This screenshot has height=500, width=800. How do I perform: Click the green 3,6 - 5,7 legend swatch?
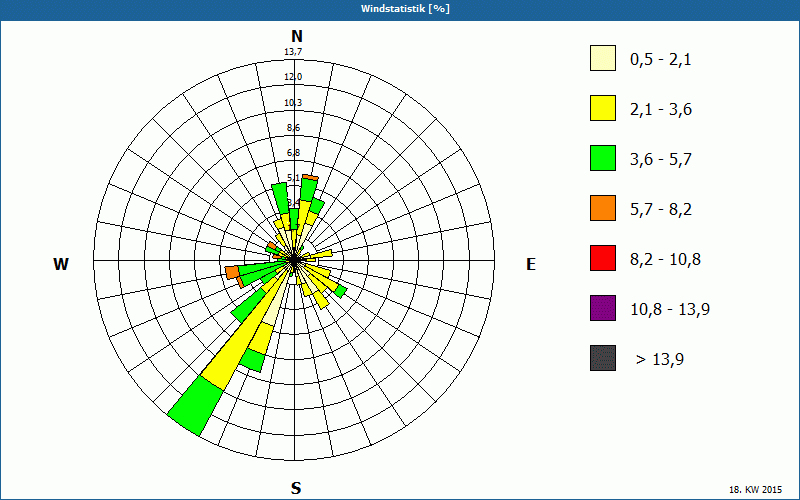(603, 158)
